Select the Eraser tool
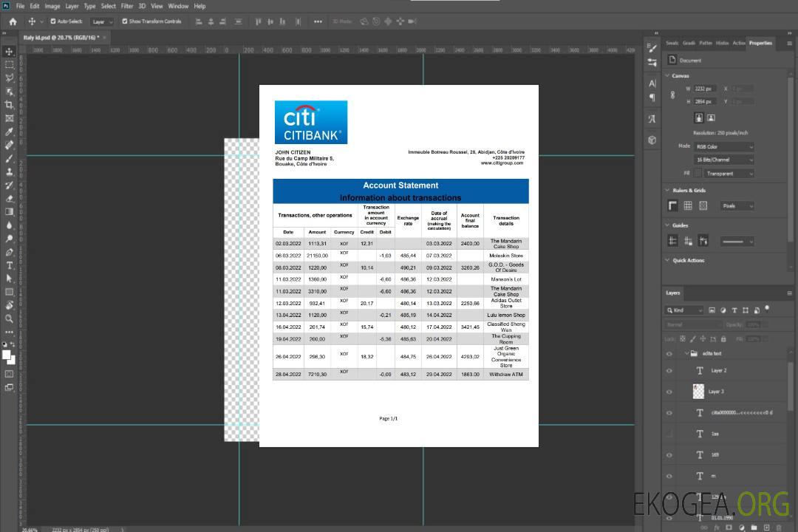 click(x=9, y=199)
